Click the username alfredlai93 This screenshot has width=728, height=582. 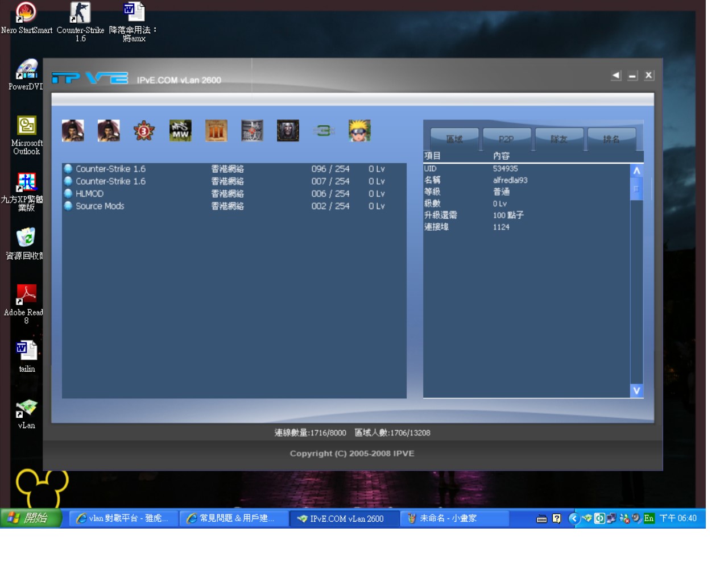[510, 180]
